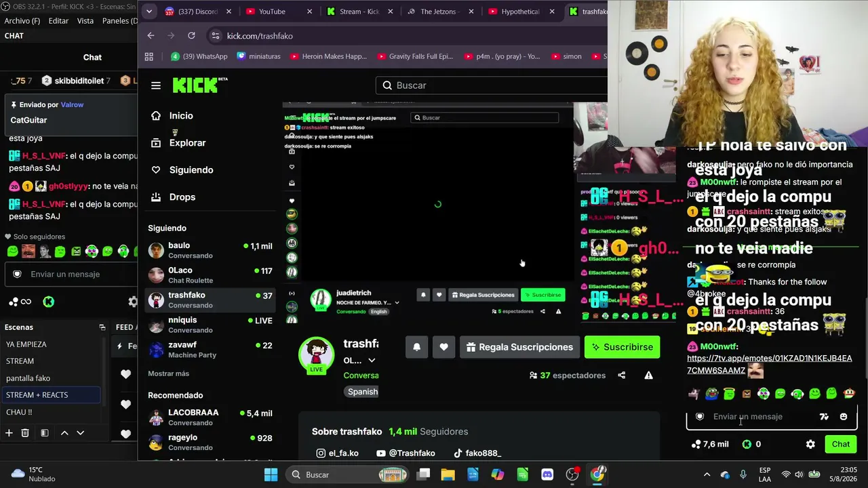Screen dimensions: 868x488
Task: Open Windows Start menu
Action: (x=271, y=474)
